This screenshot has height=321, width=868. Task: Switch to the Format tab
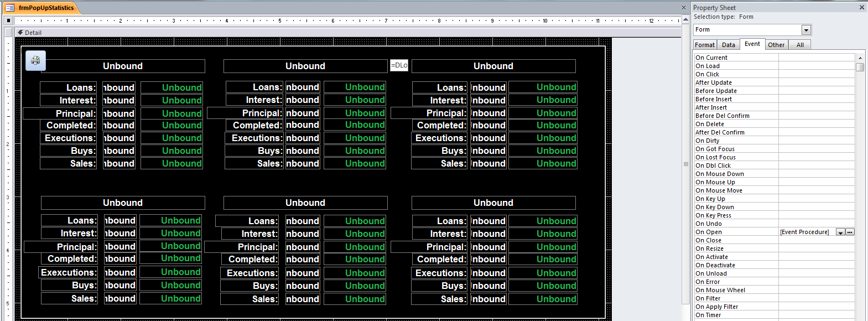(705, 45)
